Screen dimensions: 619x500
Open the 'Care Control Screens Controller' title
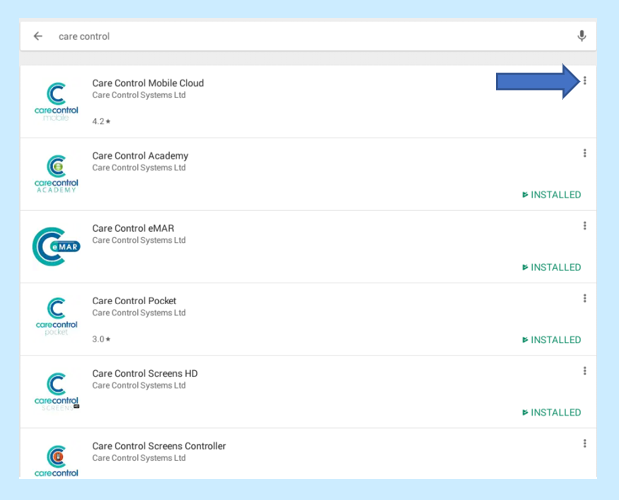pyautogui.click(x=159, y=446)
